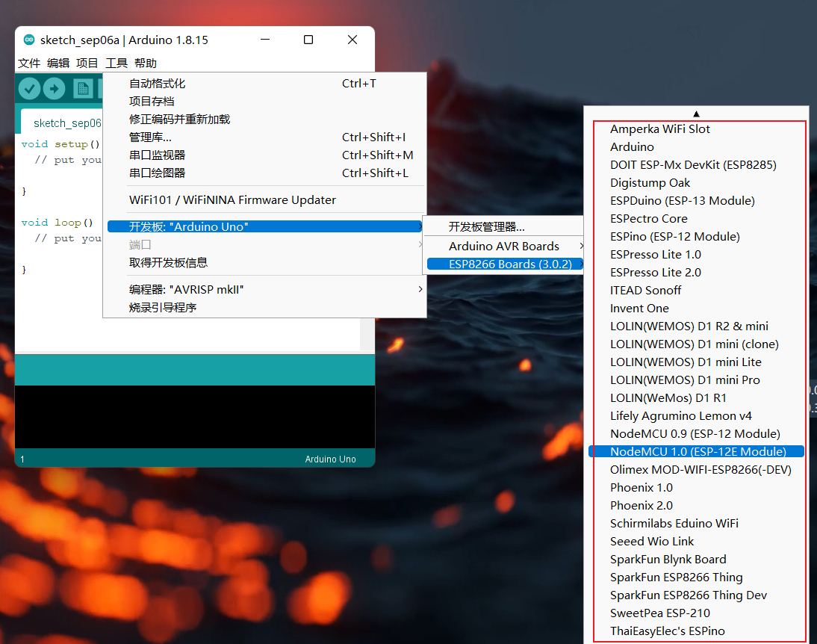
Task: Click the Arduino Uno status bar text
Action: (330, 459)
